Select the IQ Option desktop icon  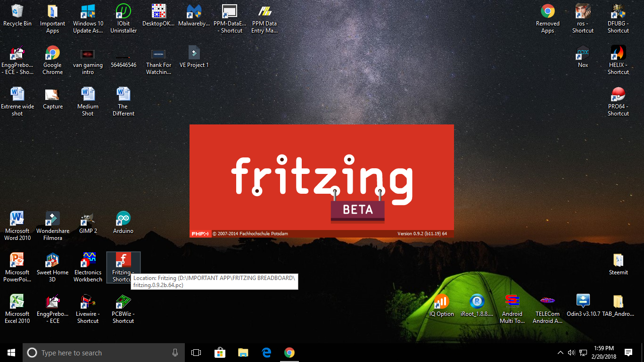pyautogui.click(x=442, y=306)
